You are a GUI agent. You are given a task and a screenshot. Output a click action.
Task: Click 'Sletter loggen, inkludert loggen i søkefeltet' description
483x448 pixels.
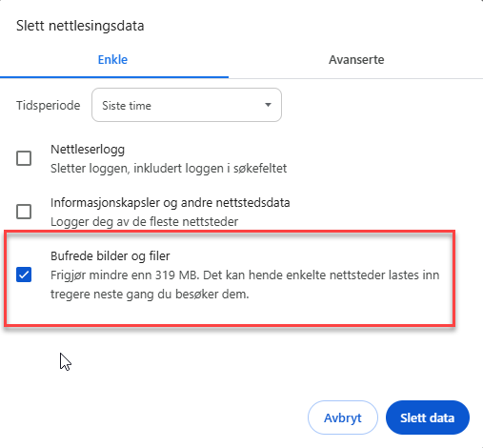pos(169,169)
